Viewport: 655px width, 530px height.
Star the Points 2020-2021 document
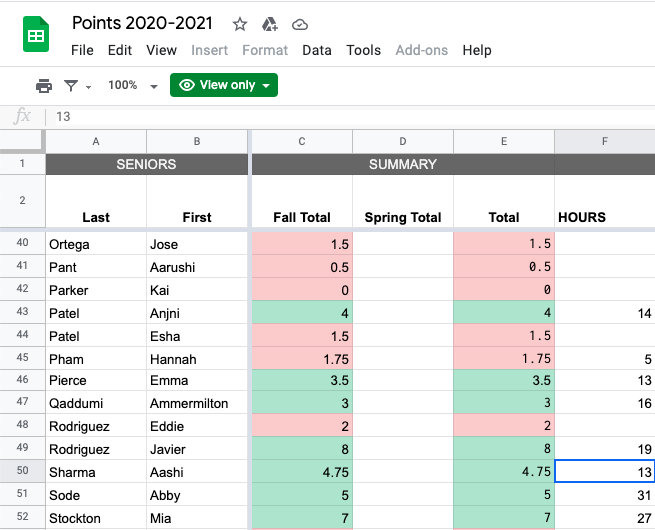[x=240, y=24]
